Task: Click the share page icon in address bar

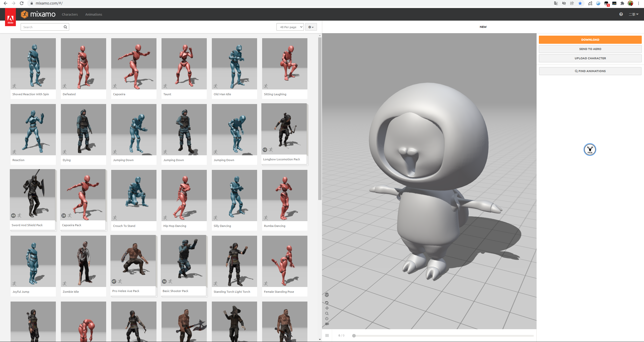Action: [x=572, y=3]
